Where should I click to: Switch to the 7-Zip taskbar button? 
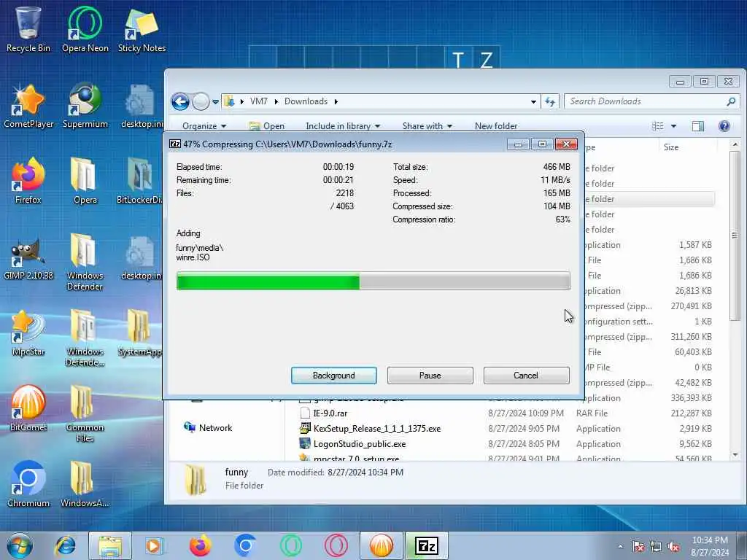coord(426,545)
